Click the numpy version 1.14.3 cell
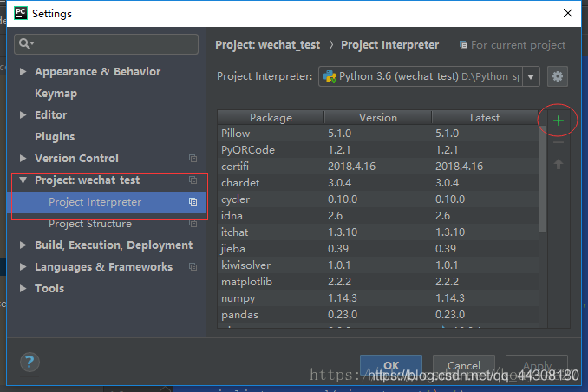Viewport: 588px width, 392px height. (343, 298)
